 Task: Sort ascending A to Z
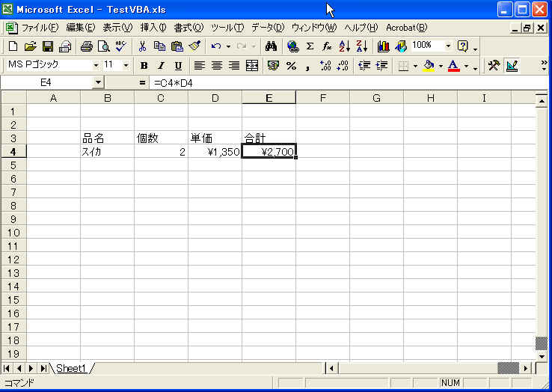(344, 46)
